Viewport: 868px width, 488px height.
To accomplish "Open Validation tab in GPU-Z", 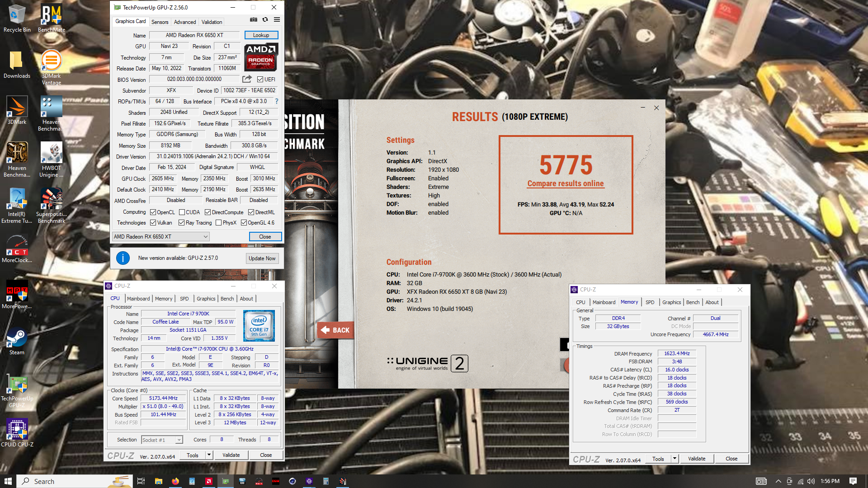I will [x=212, y=22].
